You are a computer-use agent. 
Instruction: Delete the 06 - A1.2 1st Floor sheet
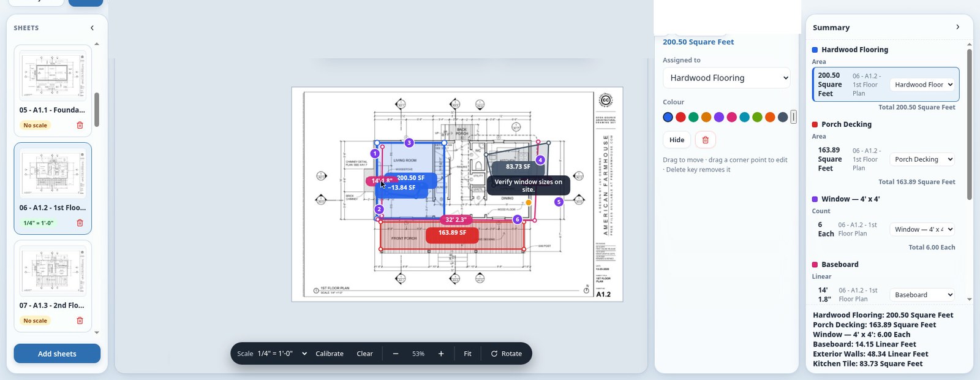pyautogui.click(x=80, y=223)
